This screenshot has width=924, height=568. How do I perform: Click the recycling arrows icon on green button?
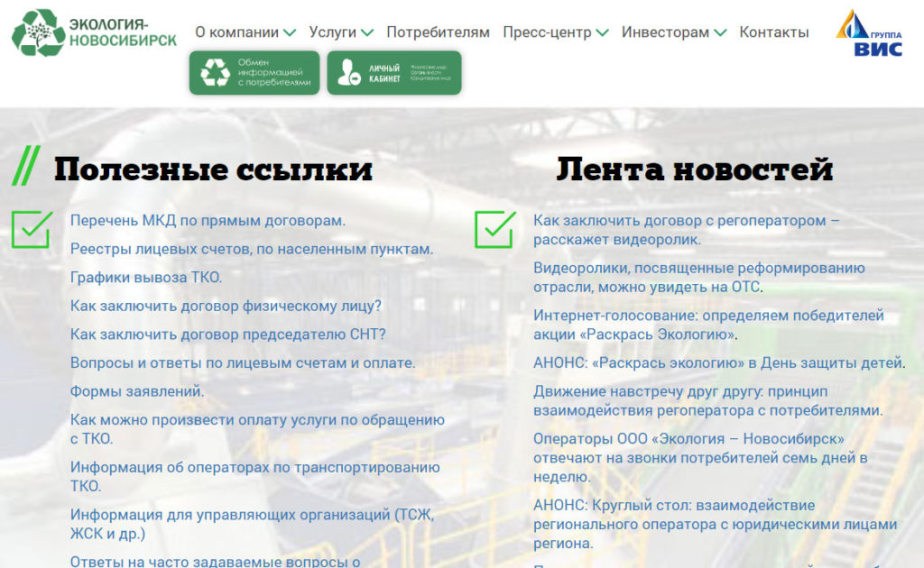pos(215,73)
